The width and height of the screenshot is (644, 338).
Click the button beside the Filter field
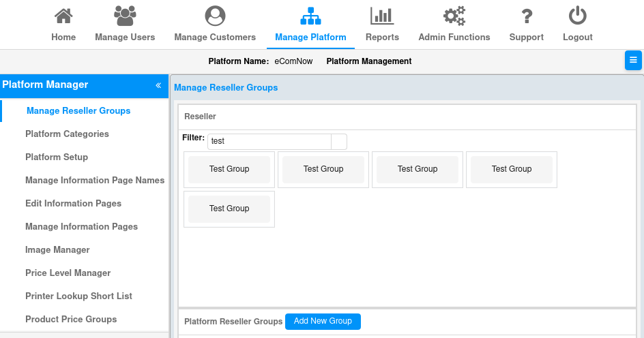[x=339, y=142]
